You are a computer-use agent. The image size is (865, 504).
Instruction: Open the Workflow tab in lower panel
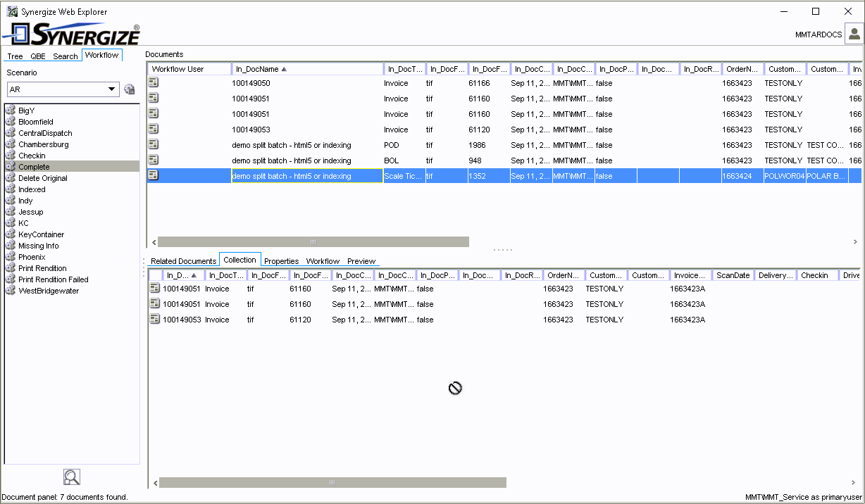[323, 261]
